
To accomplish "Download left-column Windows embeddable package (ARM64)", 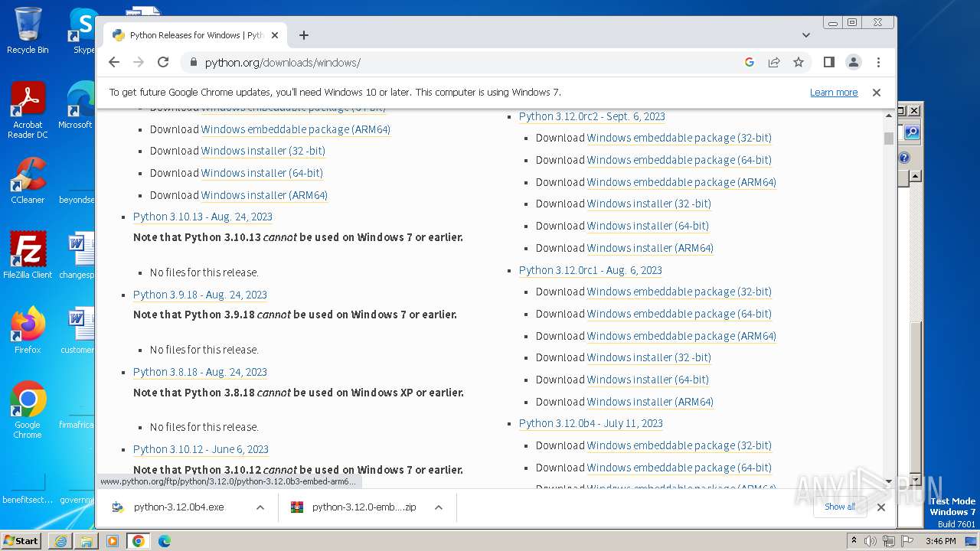I will tap(296, 129).
